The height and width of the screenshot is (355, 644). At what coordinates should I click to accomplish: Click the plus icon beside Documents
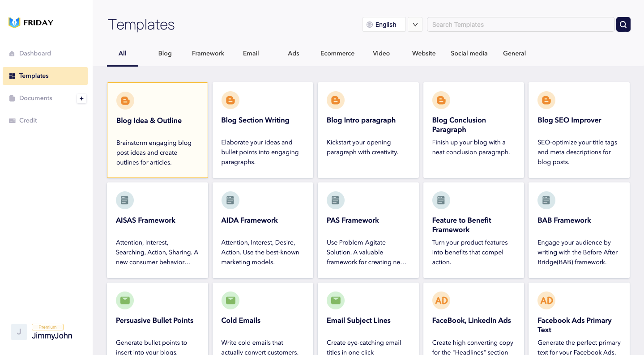click(x=81, y=98)
